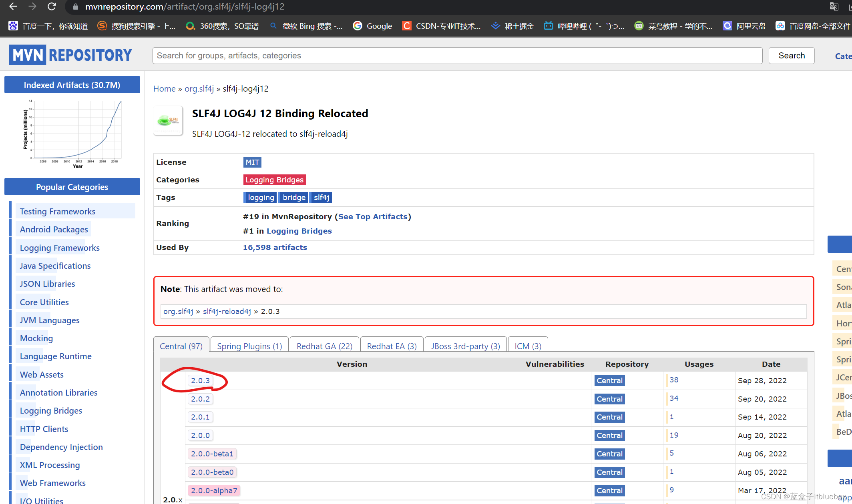Open the Aliyun Drive bookmark
The width and height of the screenshot is (852, 504).
744,26
